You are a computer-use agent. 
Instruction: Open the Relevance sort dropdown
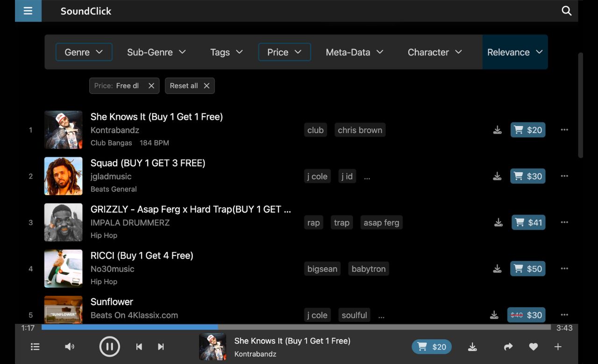coord(515,52)
